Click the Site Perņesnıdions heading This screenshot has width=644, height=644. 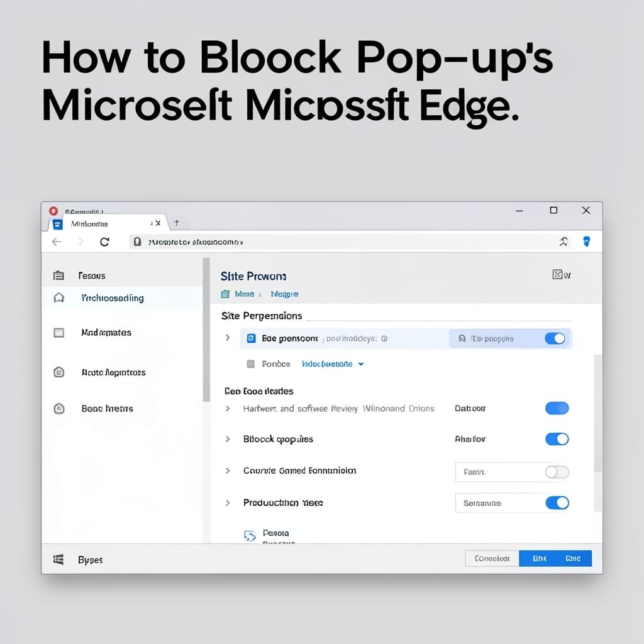click(x=262, y=316)
